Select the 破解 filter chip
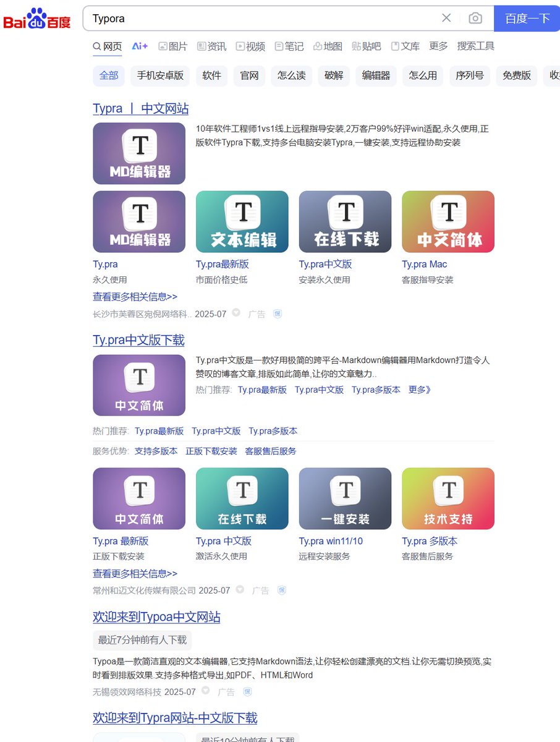 pyautogui.click(x=334, y=75)
